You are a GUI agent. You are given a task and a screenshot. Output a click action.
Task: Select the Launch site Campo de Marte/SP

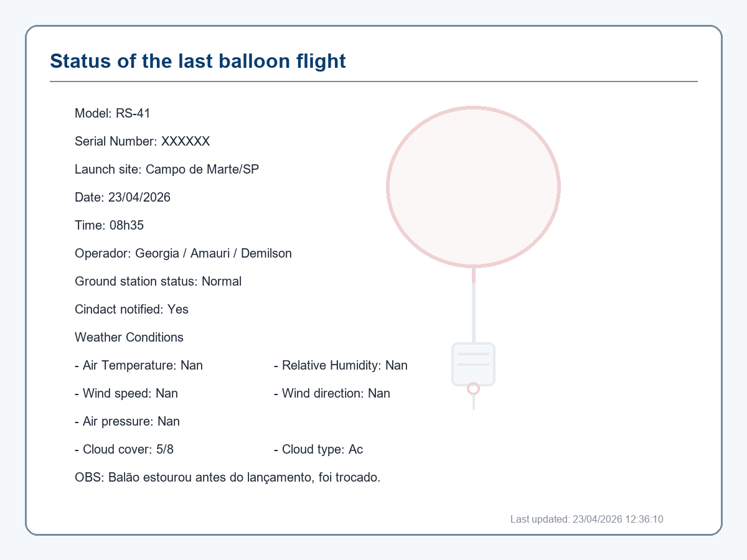pyautogui.click(x=167, y=169)
